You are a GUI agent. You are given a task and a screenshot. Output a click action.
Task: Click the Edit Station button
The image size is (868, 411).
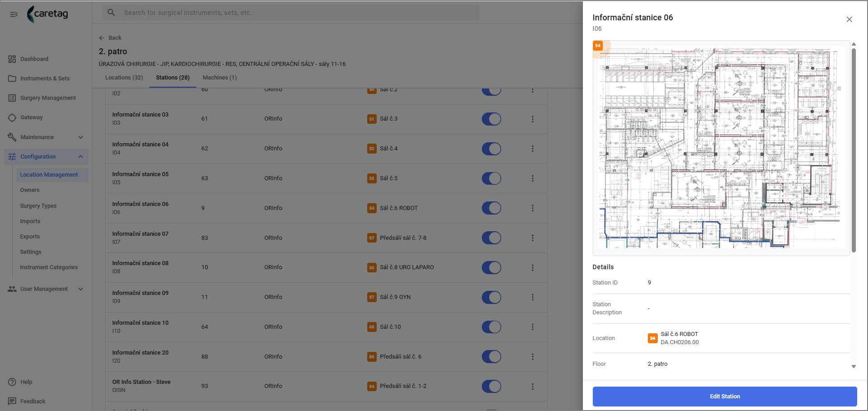point(725,397)
